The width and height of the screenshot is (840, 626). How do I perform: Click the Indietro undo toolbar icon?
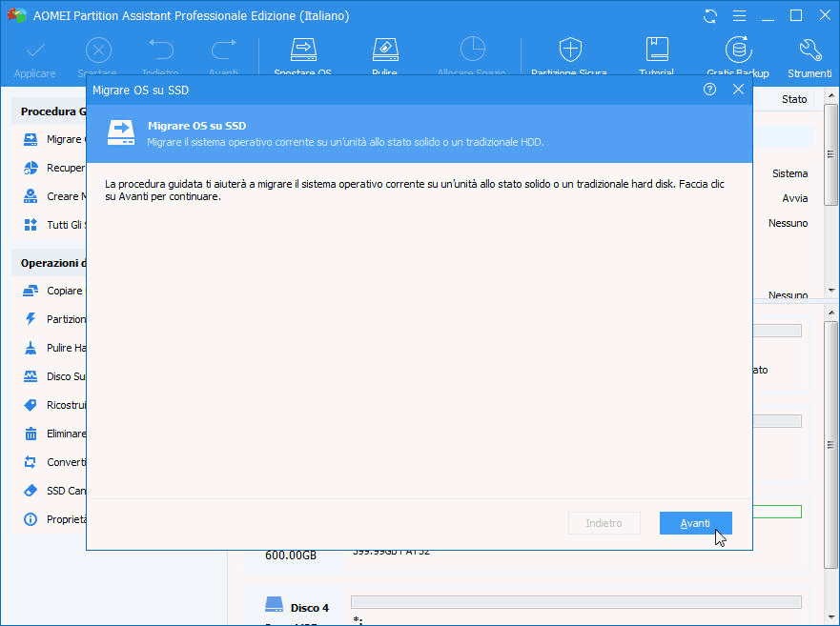tap(161, 50)
